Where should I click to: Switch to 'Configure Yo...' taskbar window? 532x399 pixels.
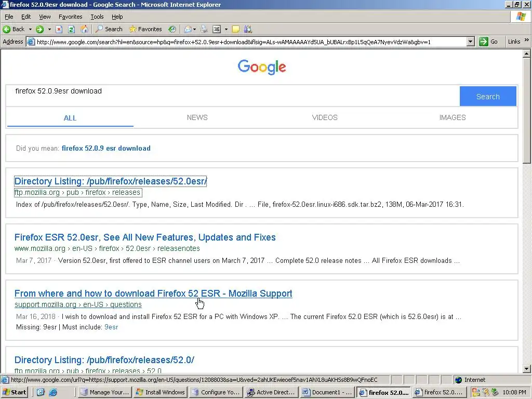(216, 392)
